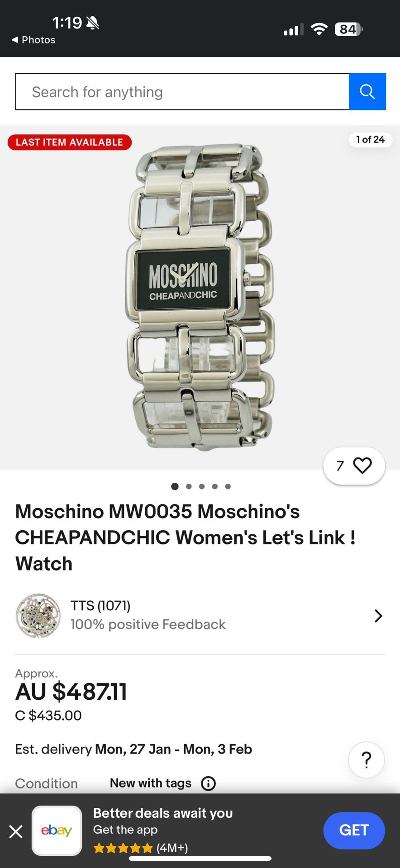Image resolution: width=400 pixels, height=868 pixels.
Task: Focus the Search for anything field
Action: coord(182,92)
